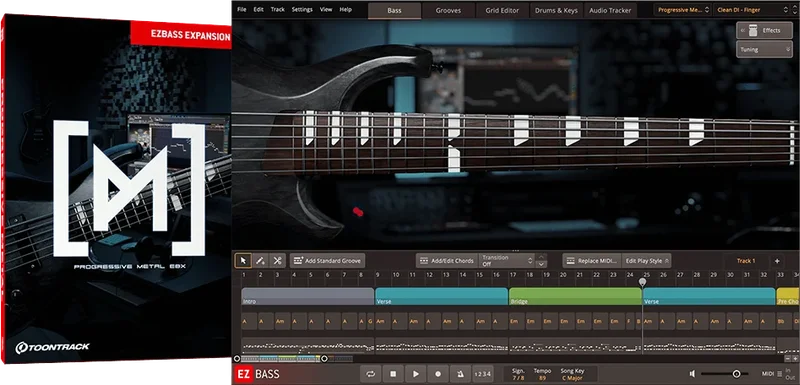800x385 pixels.
Task: Click the Toontrack logo on box
Action: pos(53,347)
